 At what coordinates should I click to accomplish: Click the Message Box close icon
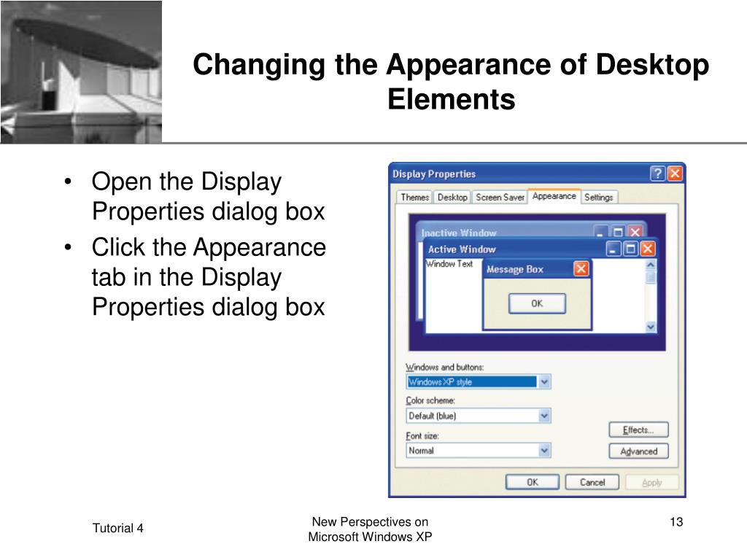point(581,268)
